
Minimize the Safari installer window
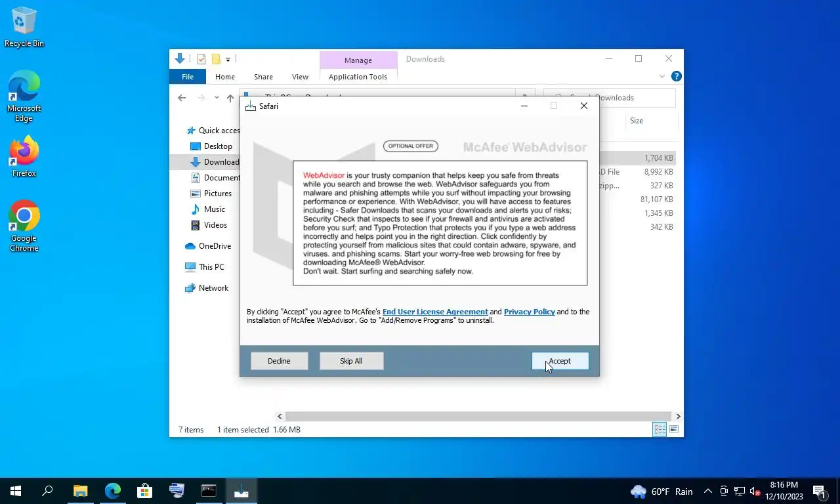pos(524,106)
